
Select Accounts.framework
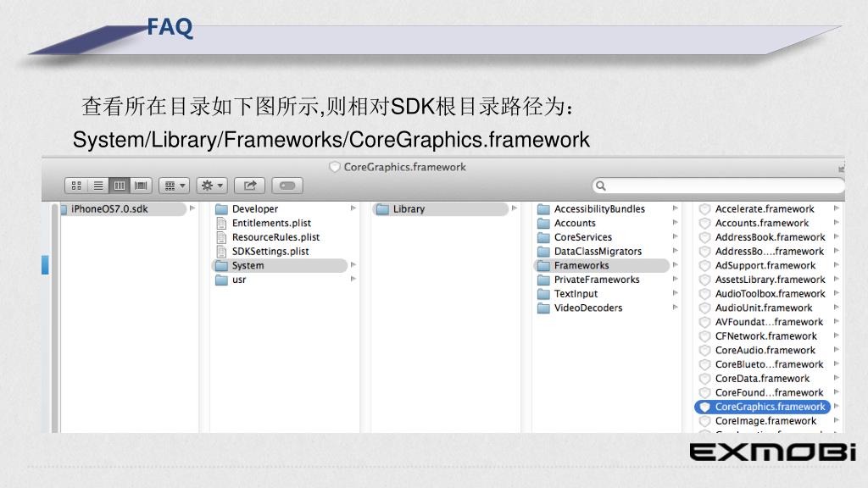[763, 223]
